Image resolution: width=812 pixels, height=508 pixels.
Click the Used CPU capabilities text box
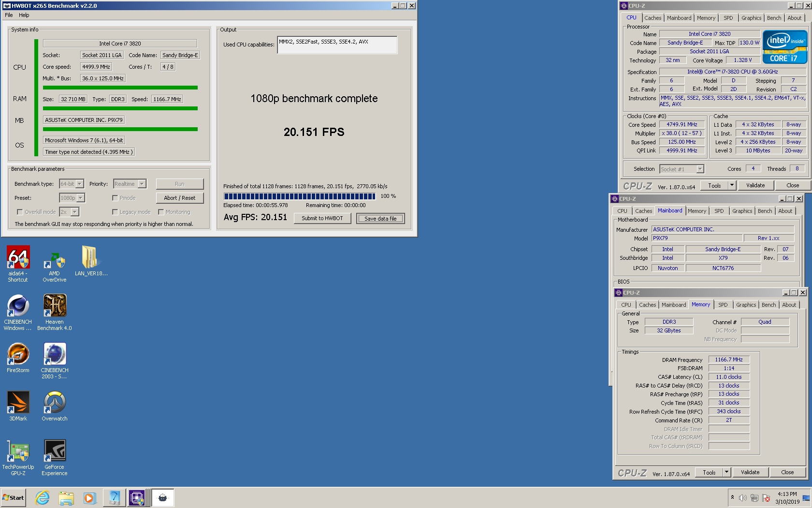point(337,45)
